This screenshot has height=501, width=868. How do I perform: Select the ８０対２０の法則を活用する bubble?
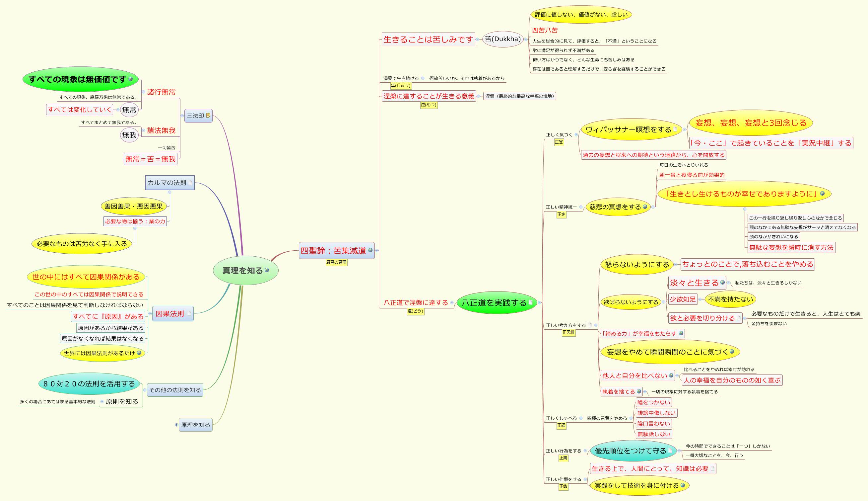coord(89,384)
